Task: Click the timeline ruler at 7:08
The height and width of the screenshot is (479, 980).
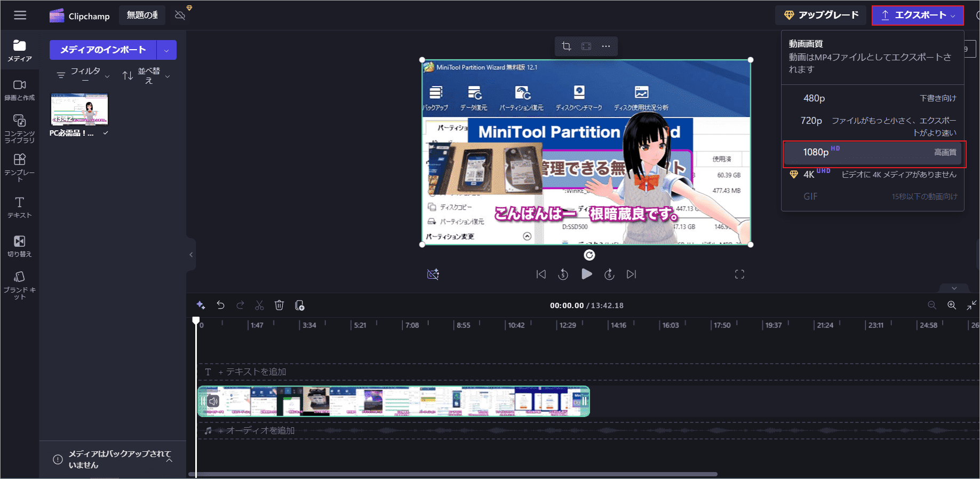Action: click(x=412, y=325)
